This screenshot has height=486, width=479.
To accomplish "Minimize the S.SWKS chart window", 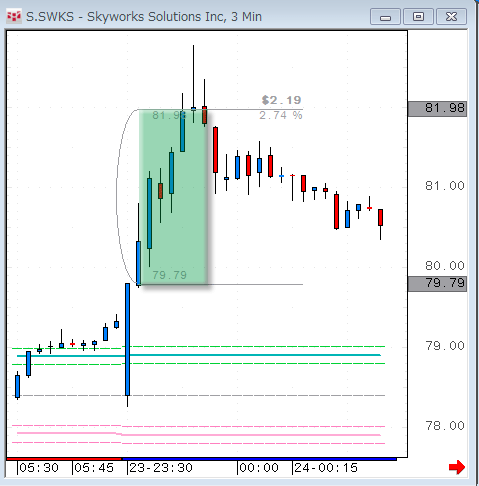I will pos(385,17).
